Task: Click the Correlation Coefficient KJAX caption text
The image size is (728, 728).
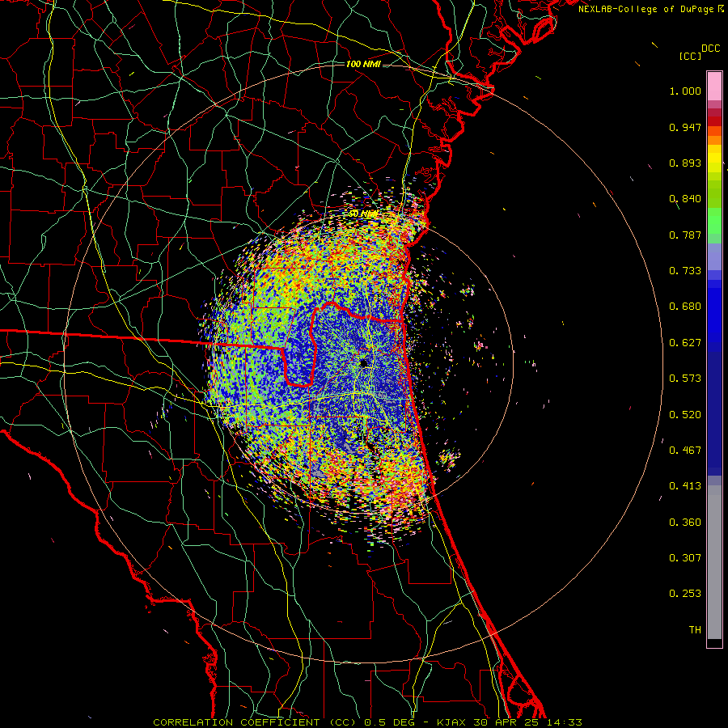Action: [x=367, y=722]
